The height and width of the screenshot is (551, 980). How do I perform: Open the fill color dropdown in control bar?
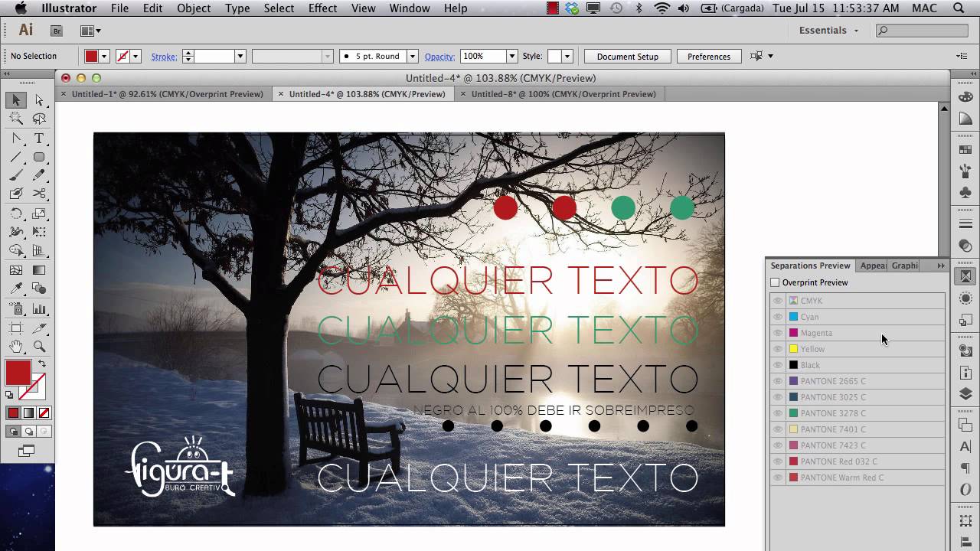click(x=104, y=56)
